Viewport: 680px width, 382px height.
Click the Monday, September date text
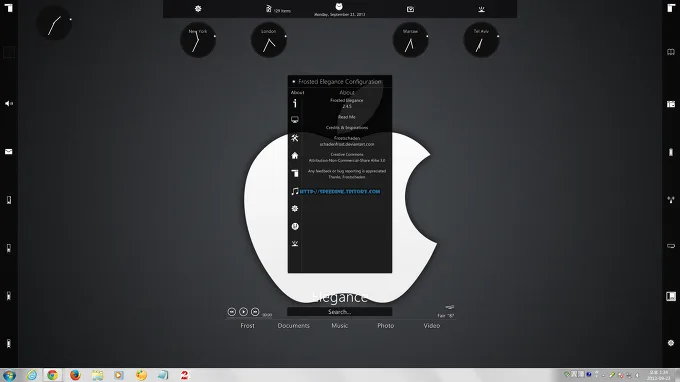[x=340, y=14]
